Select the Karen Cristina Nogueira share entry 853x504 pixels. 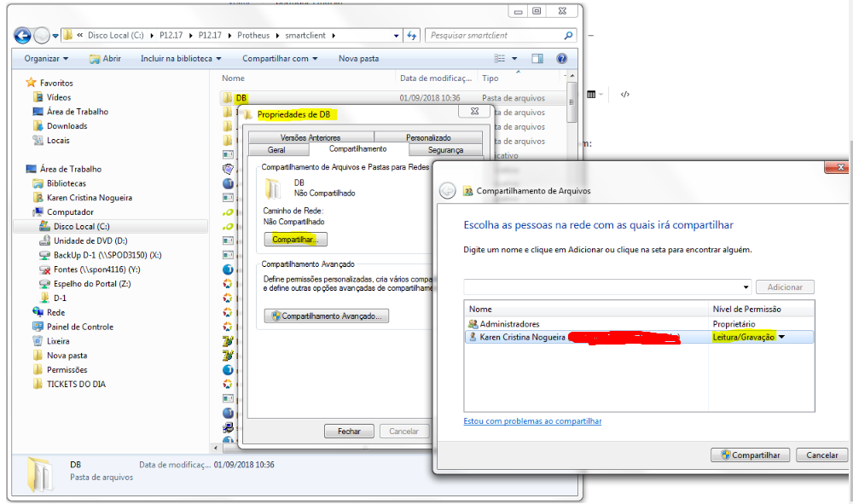click(639, 337)
